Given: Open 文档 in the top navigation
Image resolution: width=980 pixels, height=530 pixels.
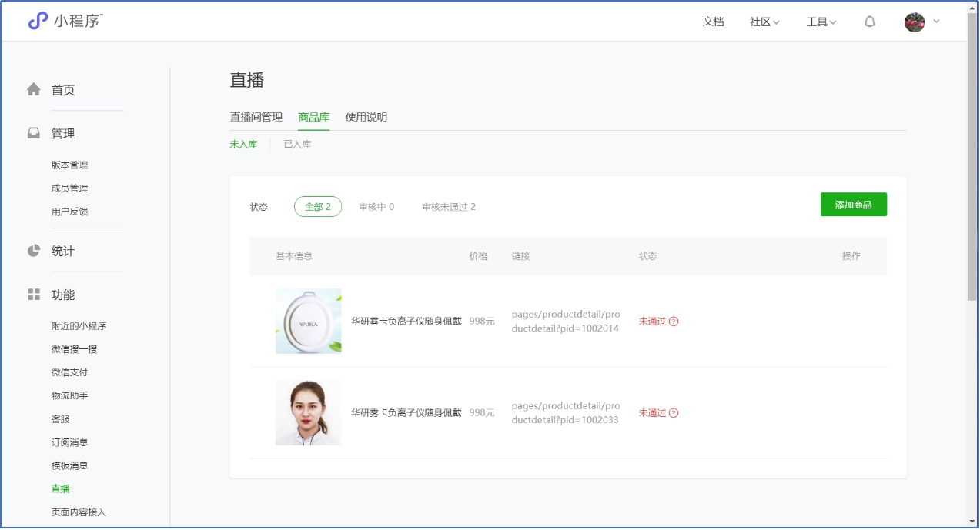Looking at the screenshot, I should pos(714,22).
